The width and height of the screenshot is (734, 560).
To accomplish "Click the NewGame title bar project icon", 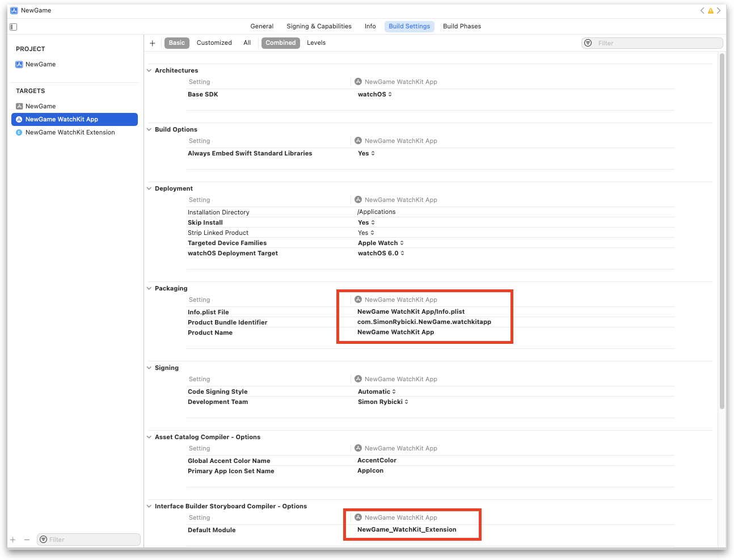I will click(14, 11).
